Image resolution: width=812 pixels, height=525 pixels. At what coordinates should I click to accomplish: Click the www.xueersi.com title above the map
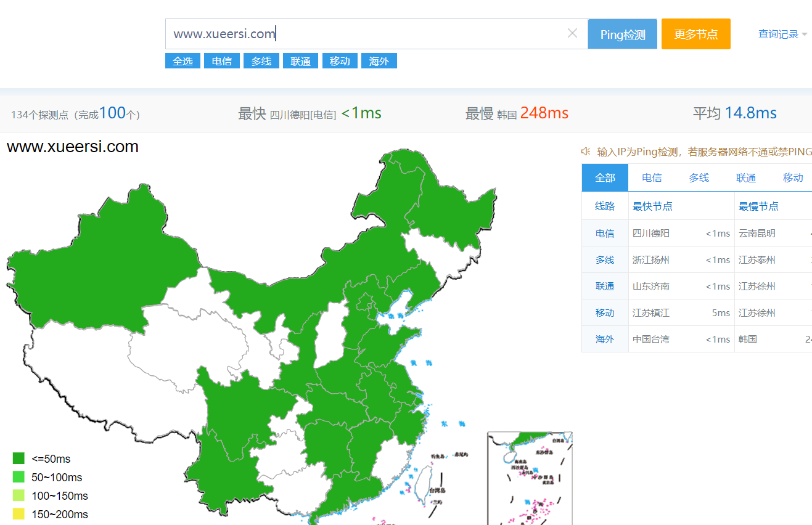[73, 147]
